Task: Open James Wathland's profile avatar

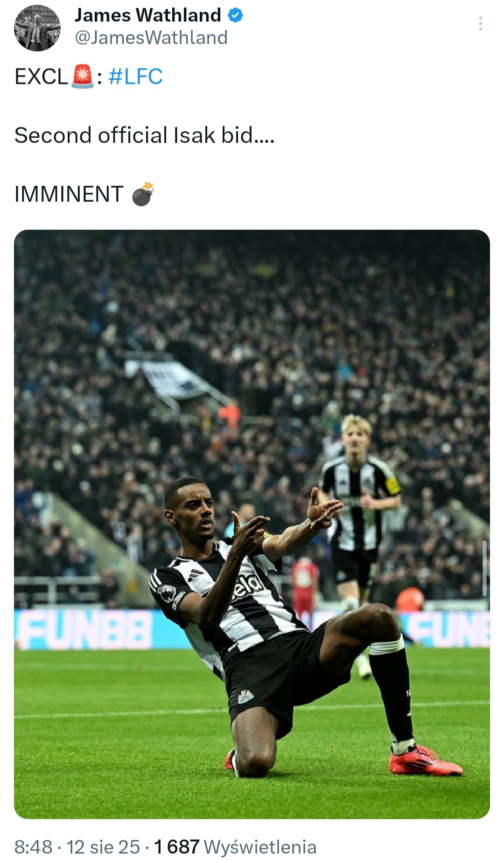Action: click(x=37, y=28)
